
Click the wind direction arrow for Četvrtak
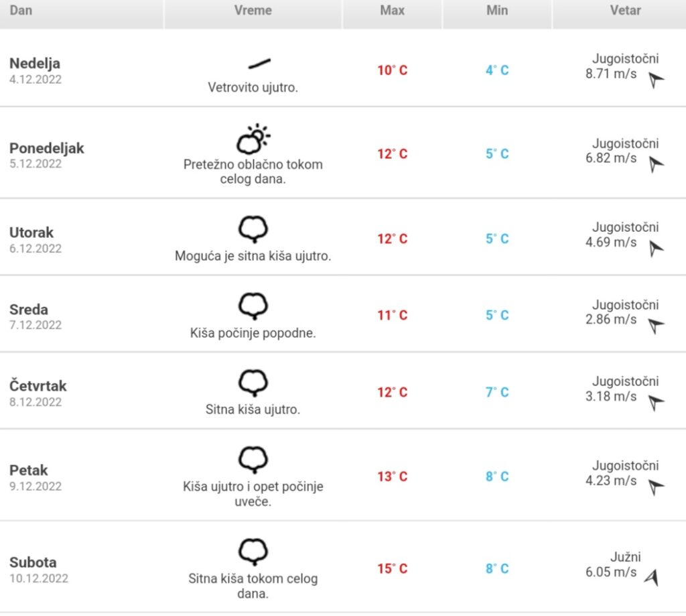click(656, 402)
